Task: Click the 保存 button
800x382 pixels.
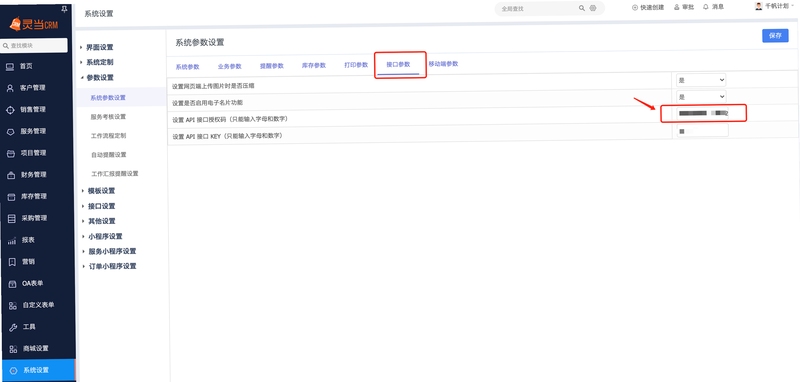Action: point(775,36)
